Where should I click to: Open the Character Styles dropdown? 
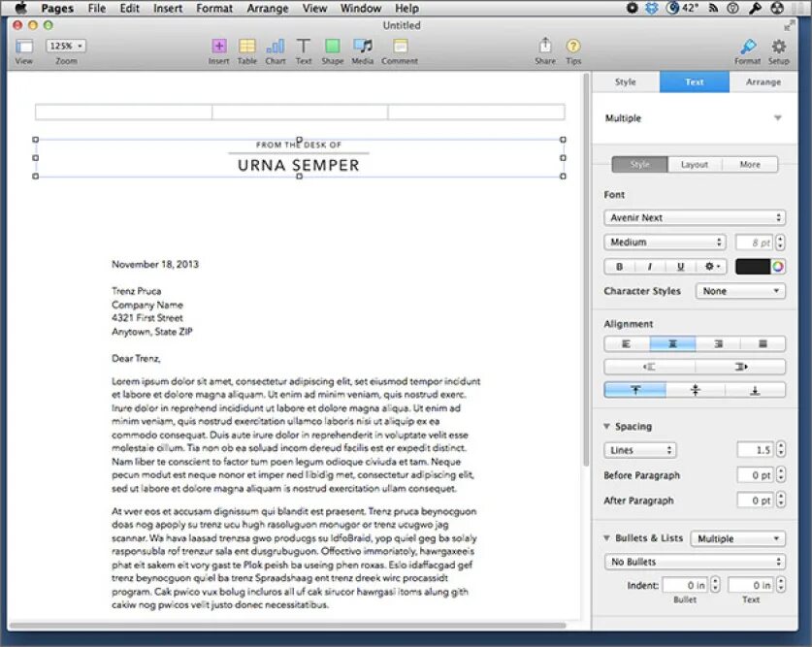[740, 291]
